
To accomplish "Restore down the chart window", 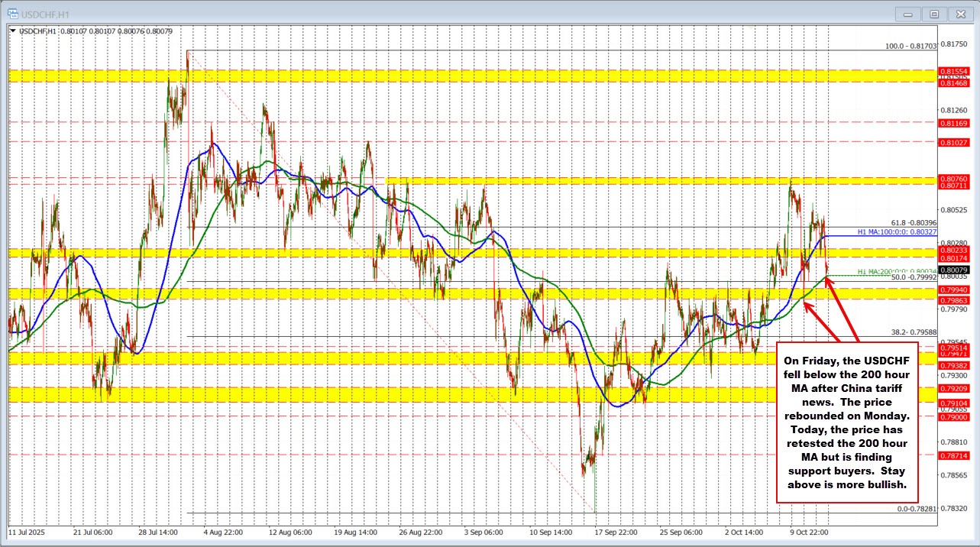I will tap(933, 13).
